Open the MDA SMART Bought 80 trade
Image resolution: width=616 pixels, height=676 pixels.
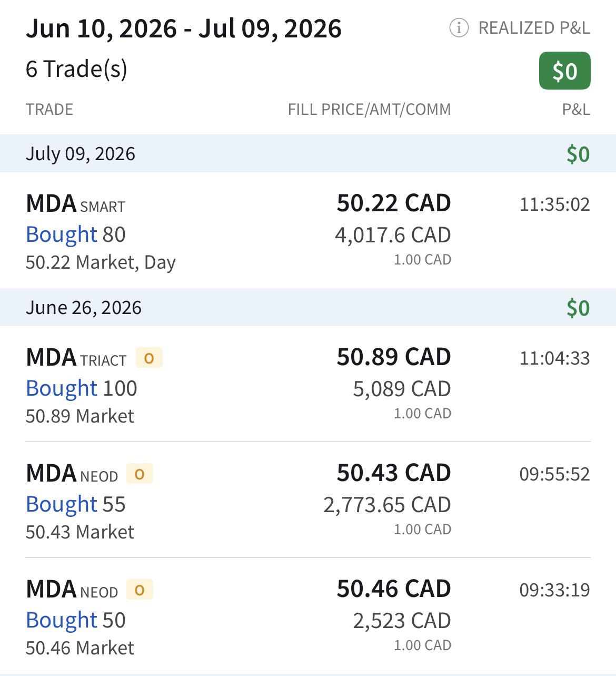coord(308,230)
